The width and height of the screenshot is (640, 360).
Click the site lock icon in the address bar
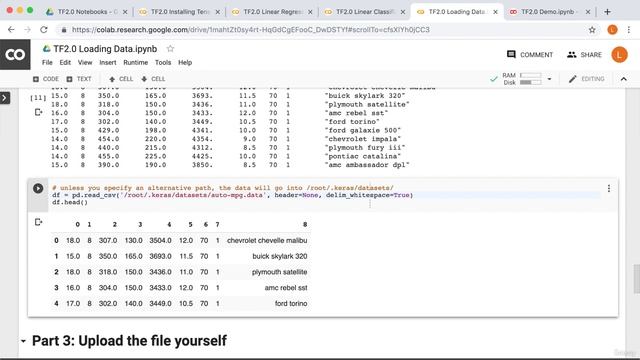(64, 30)
